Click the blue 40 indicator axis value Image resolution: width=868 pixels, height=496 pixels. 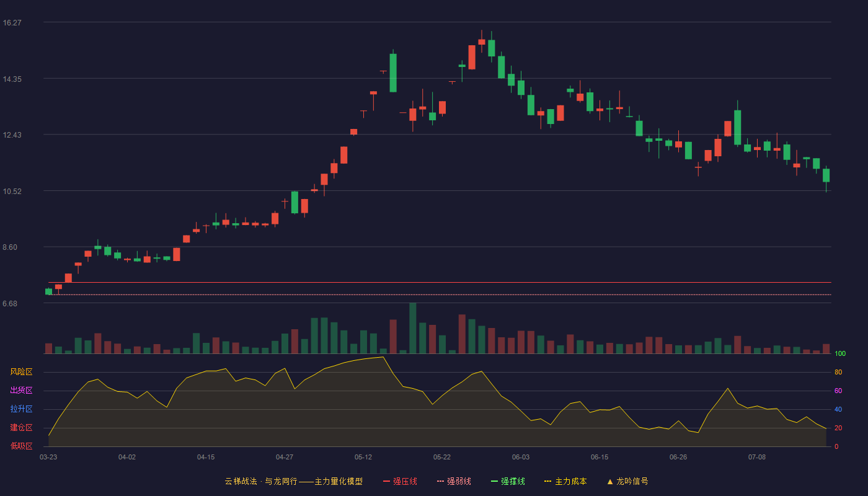pos(838,410)
